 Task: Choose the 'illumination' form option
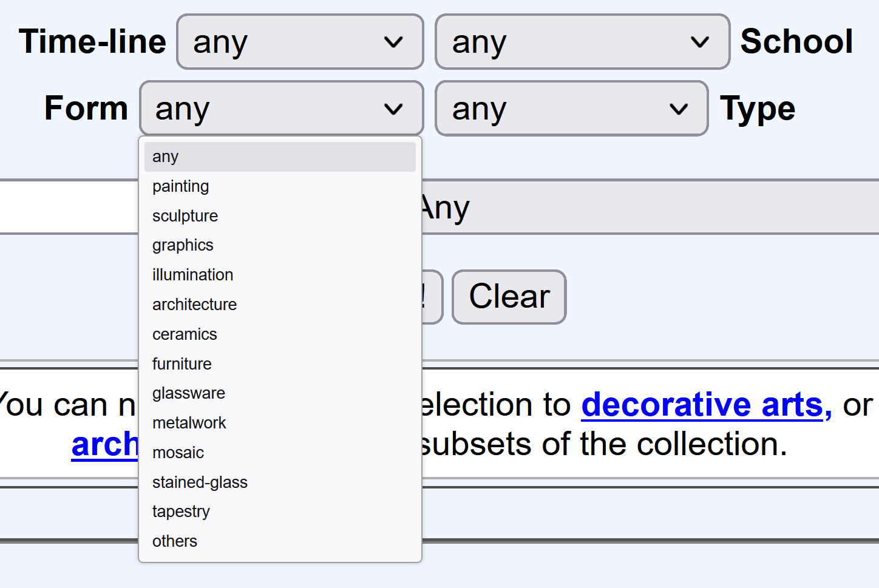pyautogui.click(x=280, y=275)
